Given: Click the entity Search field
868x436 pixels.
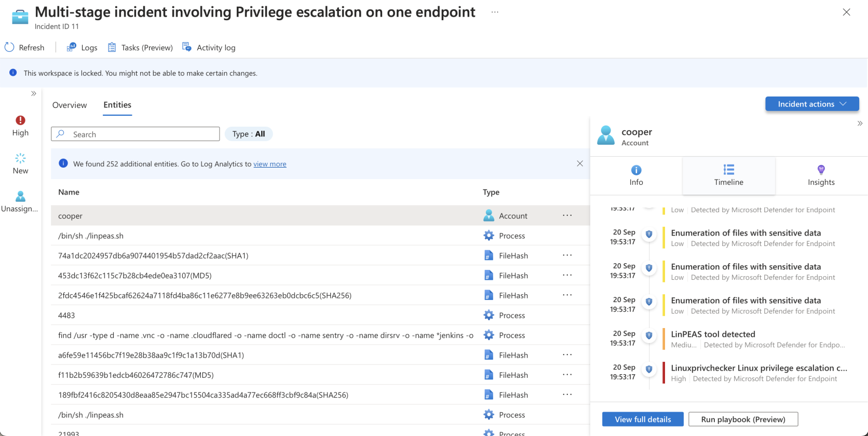Looking at the screenshot, I should 135,134.
